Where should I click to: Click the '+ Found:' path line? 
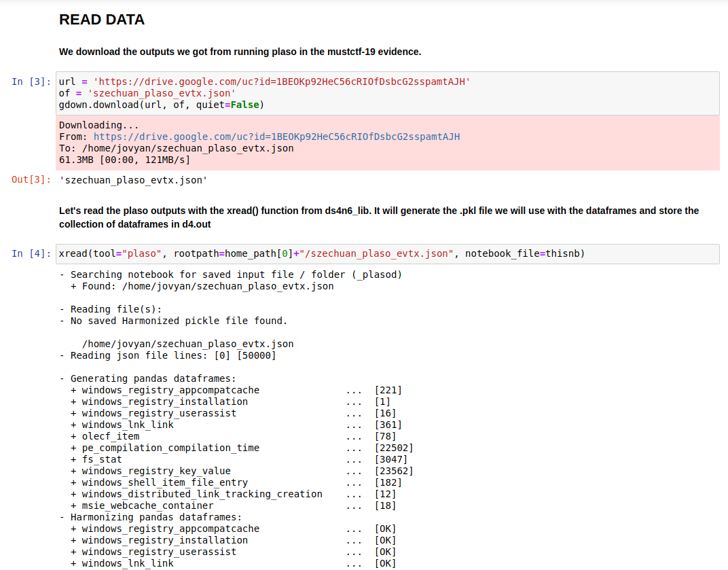tap(202, 286)
